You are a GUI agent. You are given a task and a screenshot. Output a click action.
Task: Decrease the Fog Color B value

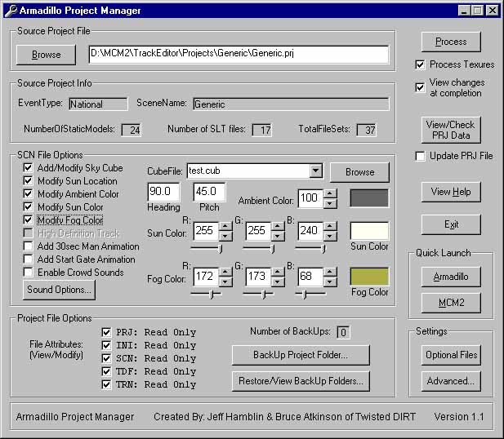pyautogui.click(x=329, y=282)
